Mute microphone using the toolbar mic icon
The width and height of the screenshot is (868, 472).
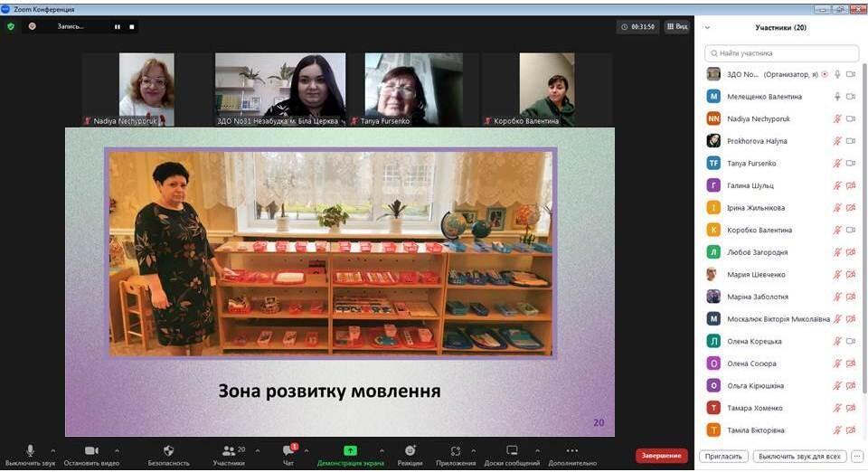pos(30,450)
